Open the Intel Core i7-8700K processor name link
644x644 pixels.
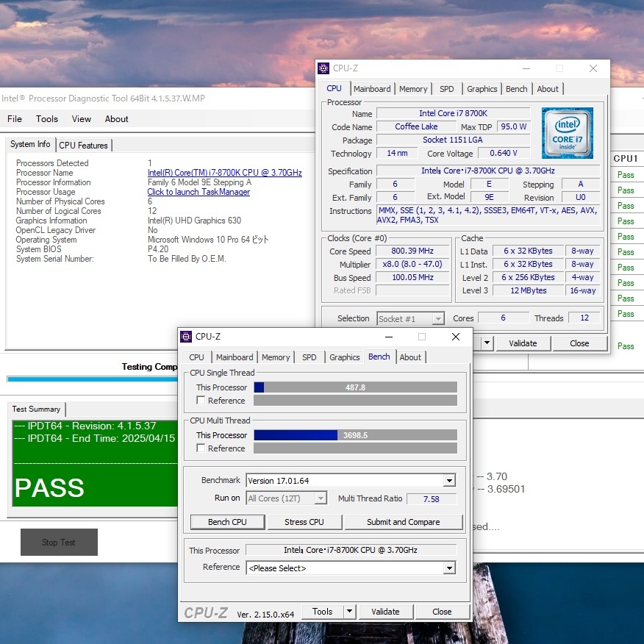(225, 173)
